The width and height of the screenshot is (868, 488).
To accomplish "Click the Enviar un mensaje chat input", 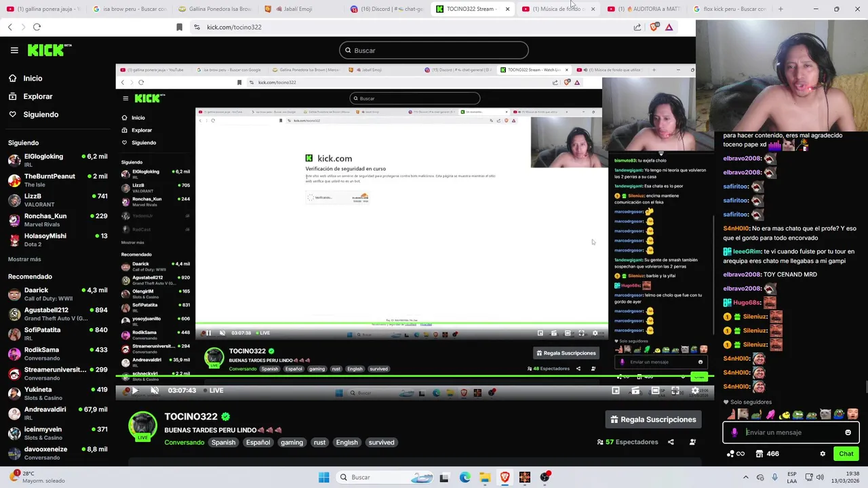I will coord(791,432).
